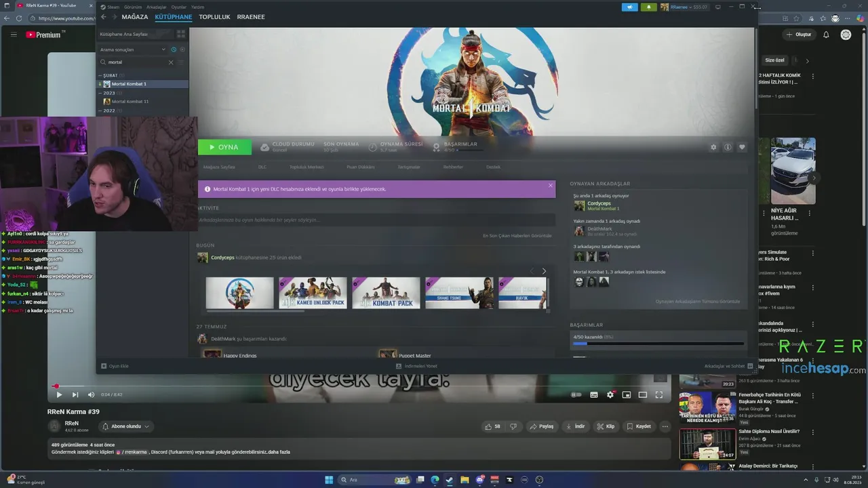Dismiss the purple DLC notification banner
The width and height of the screenshot is (868, 488).
[550, 185]
